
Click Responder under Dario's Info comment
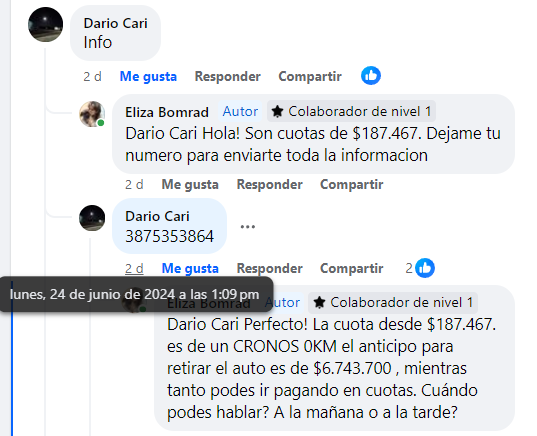coord(228,76)
